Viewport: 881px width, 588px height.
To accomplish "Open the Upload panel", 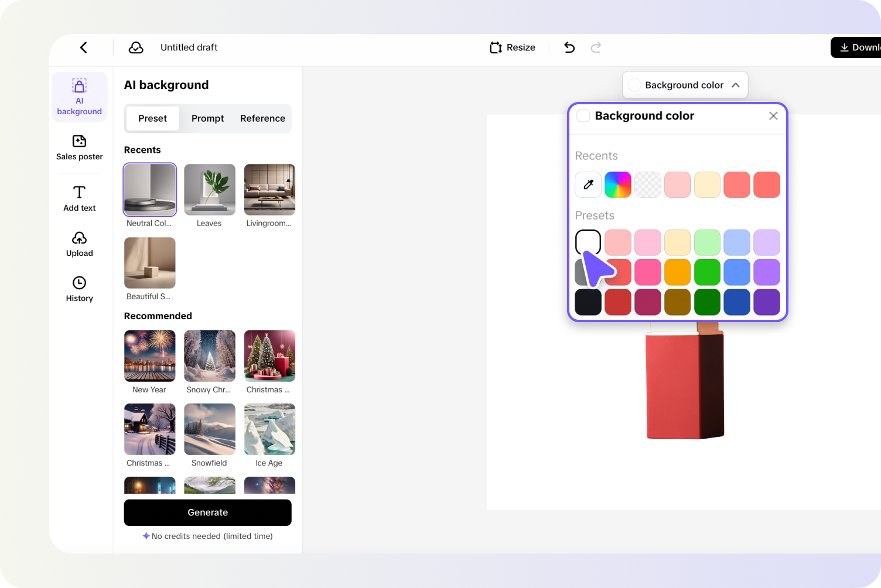I will click(x=80, y=244).
